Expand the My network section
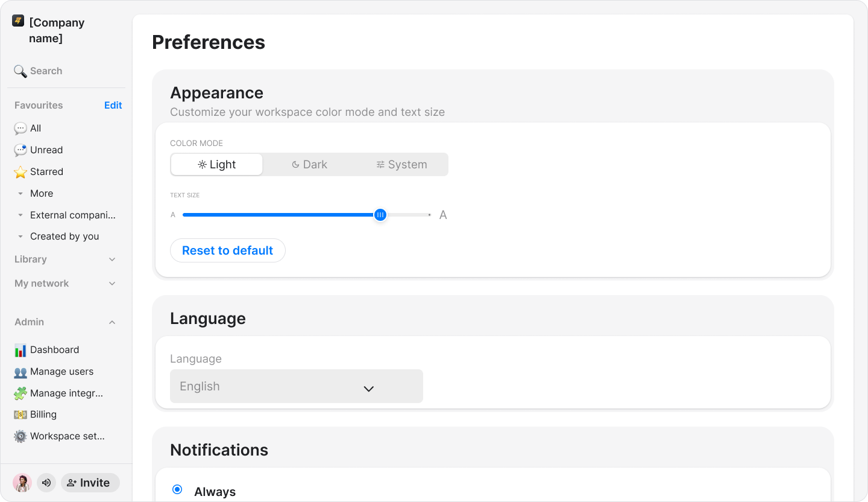868x502 pixels. [x=65, y=284]
